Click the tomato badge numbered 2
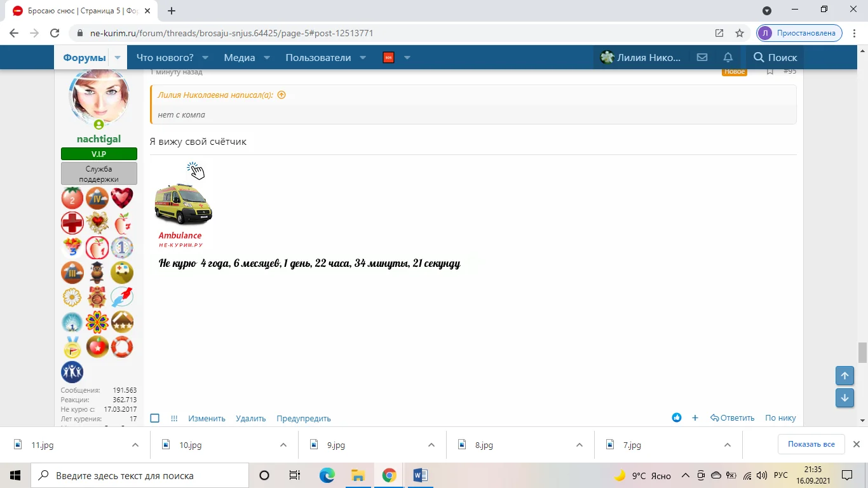This screenshot has width=868, height=488. pyautogui.click(x=72, y=198)
